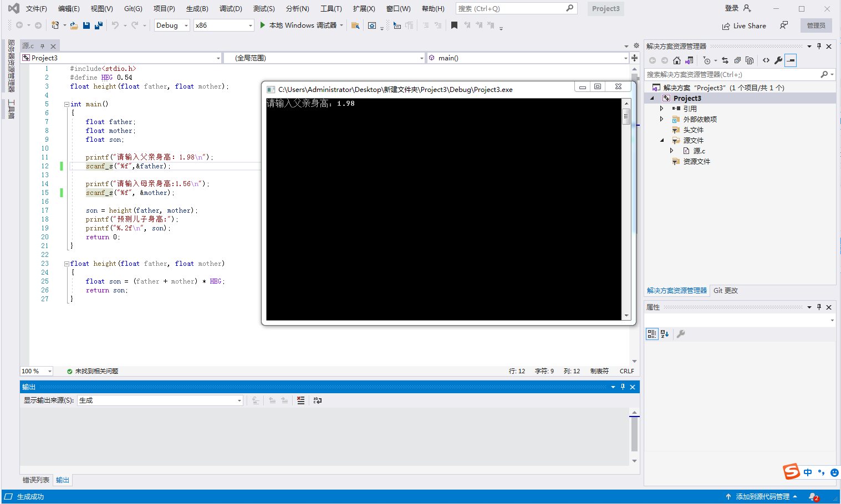Toggle Word Wrap icon in Output panel
Screen dimensions: 841x504
[x=318, y=400]
